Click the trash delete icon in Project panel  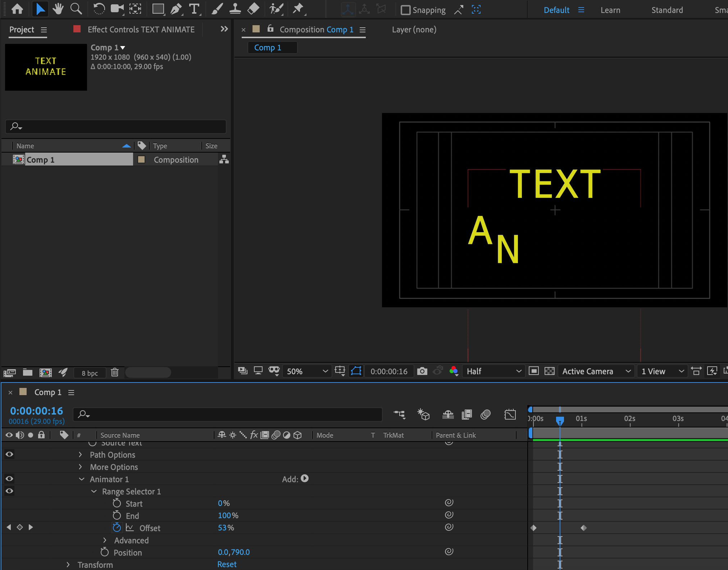pyautogui.click(x=115, y=372)
